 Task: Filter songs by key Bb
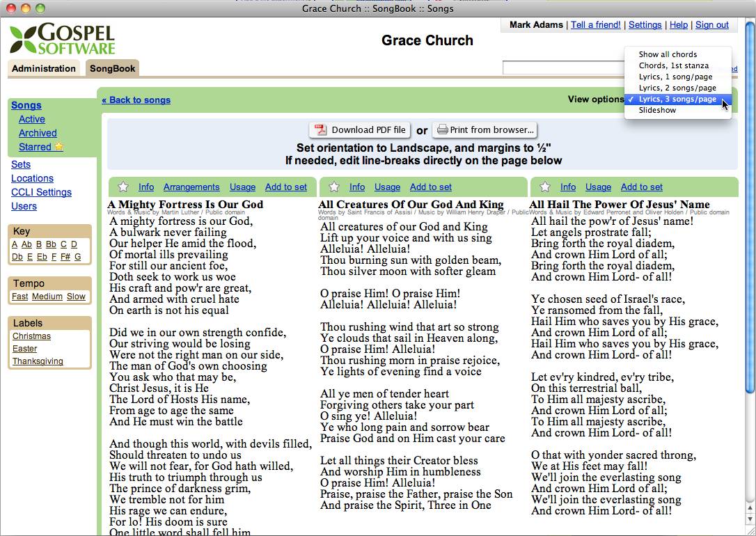click(51, 244)
